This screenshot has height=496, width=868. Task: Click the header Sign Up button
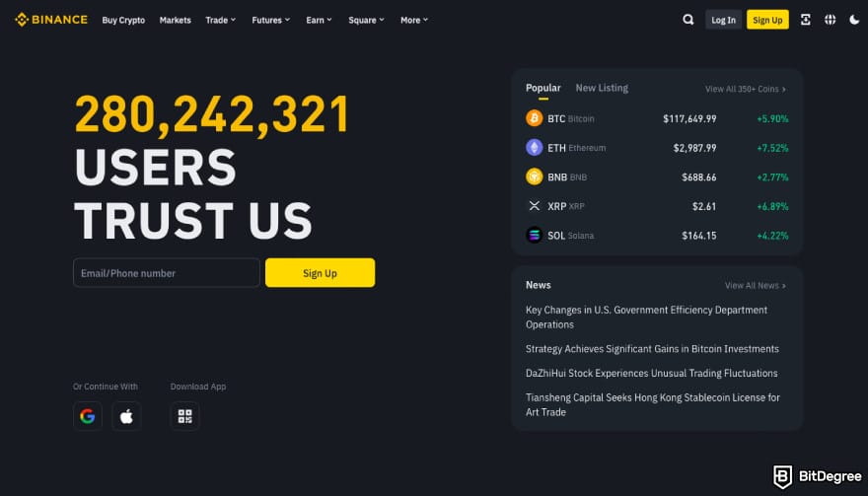tap(767, 20)
